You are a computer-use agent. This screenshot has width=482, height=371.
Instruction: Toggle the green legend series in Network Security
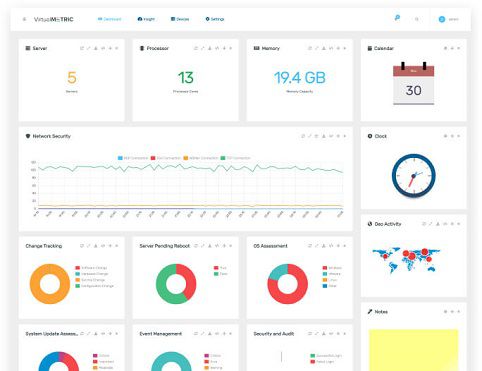(x=235, y=158)
